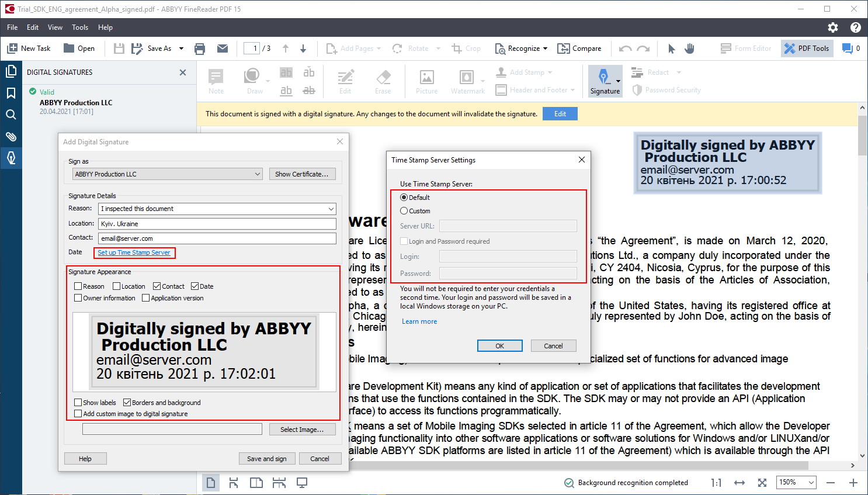Close the Digital Signatures panel
Image resolution: width=868 pixels, height=495 pixels.
(183, 72)
